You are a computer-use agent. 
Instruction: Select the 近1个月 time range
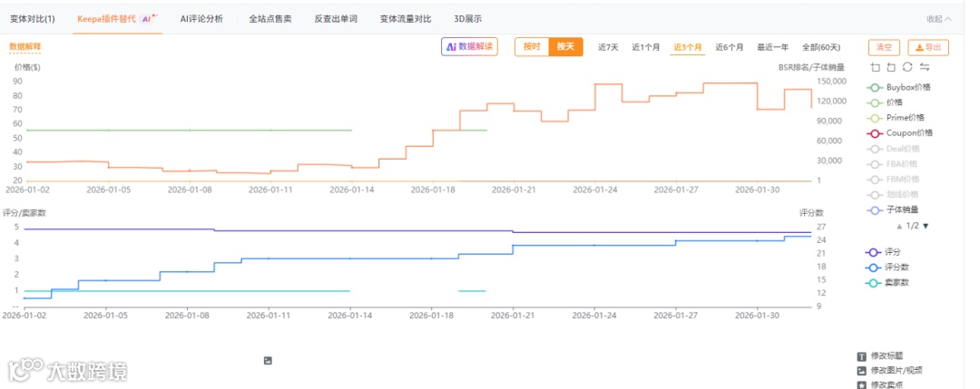pos(646,47)
